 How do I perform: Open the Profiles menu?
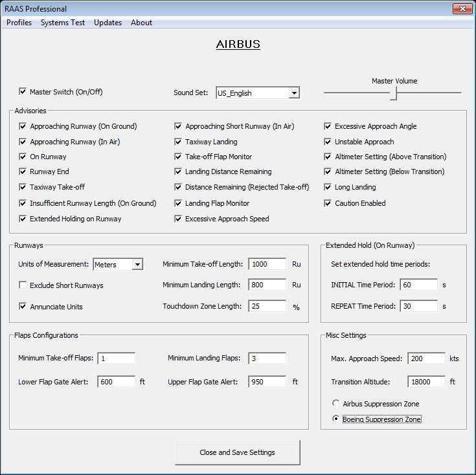(19, 23)
